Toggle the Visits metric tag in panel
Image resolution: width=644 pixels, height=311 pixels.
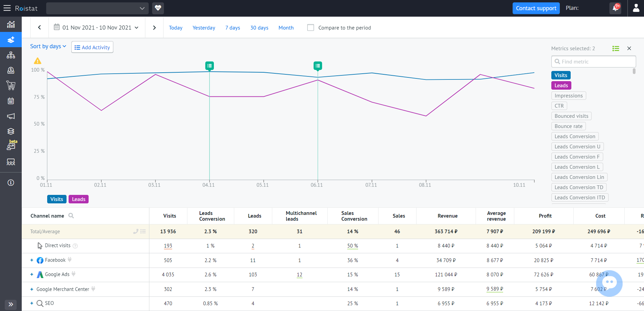(x=561, y=75)
